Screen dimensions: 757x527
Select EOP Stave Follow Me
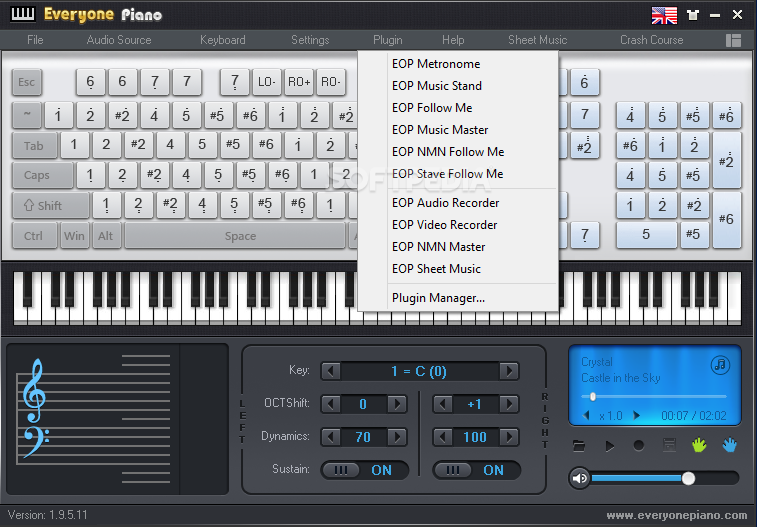459,174
